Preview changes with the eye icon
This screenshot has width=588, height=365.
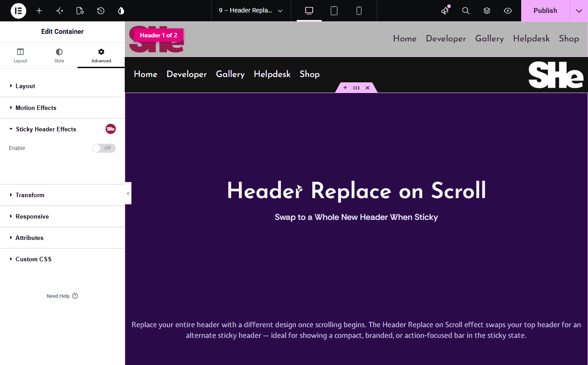click(508, 11)
